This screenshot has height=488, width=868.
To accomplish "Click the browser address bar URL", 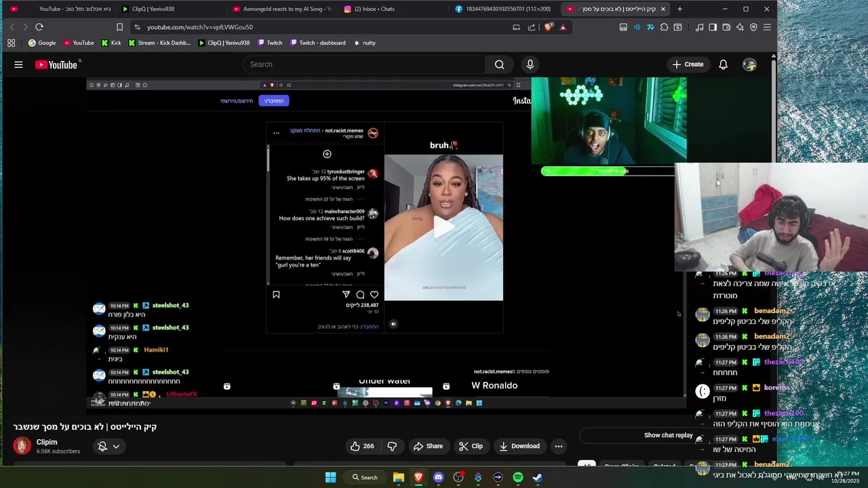I will (x=200, y=27).
